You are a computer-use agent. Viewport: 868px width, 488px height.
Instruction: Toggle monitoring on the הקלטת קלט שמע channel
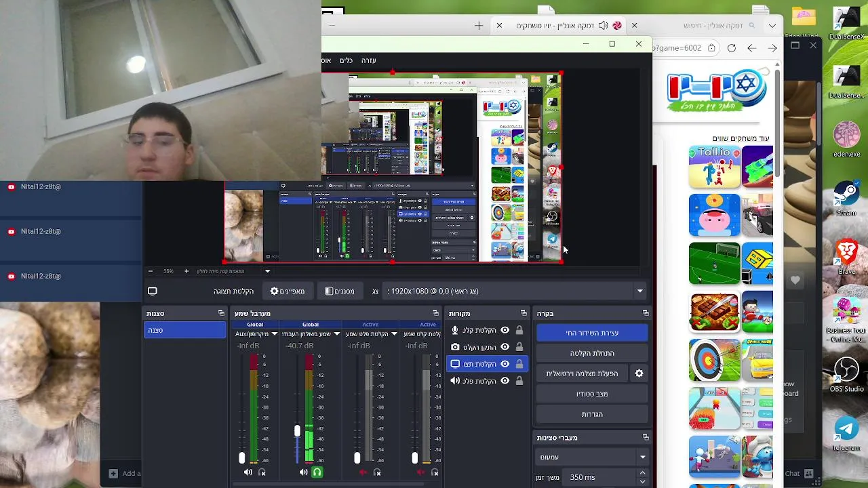pos(435,472)
